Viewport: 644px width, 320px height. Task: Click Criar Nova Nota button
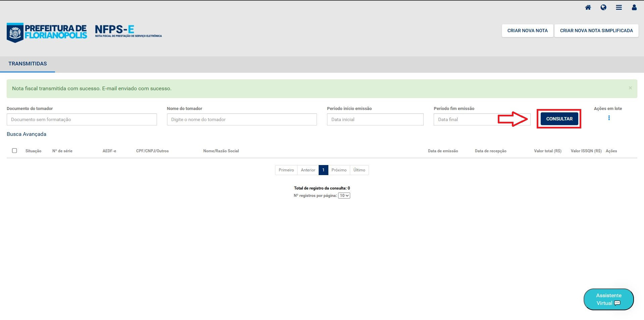[x=527, y=31]
